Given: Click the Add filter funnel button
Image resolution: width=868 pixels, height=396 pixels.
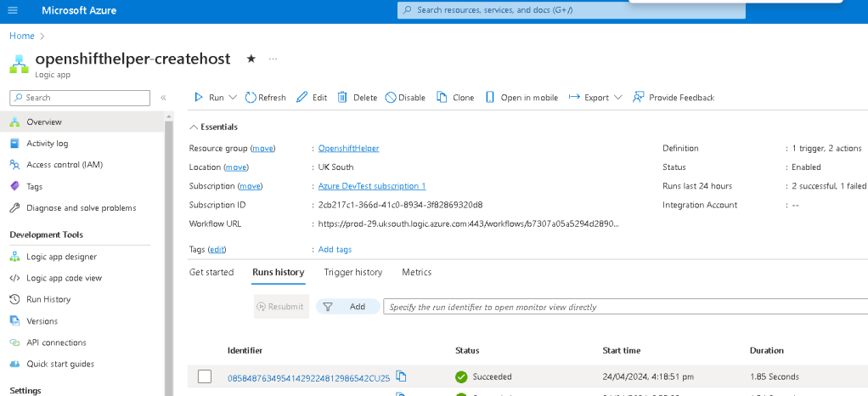Looking at the screenshot, I should coord(347,306).
